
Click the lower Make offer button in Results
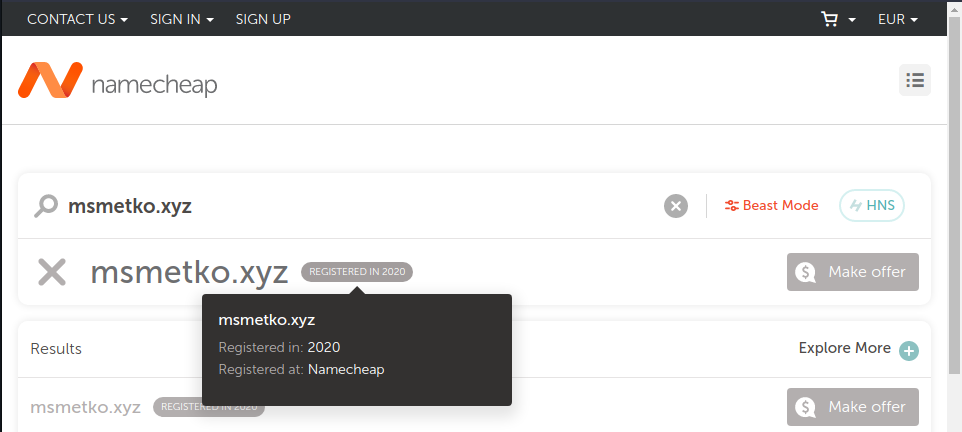pyautogui.click(x=852, y=407)
